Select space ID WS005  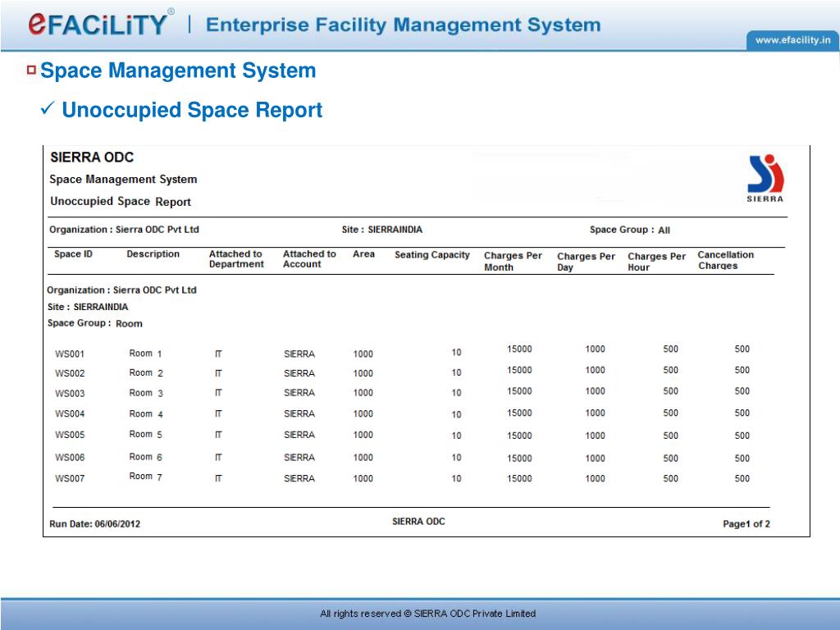[70, 435]
